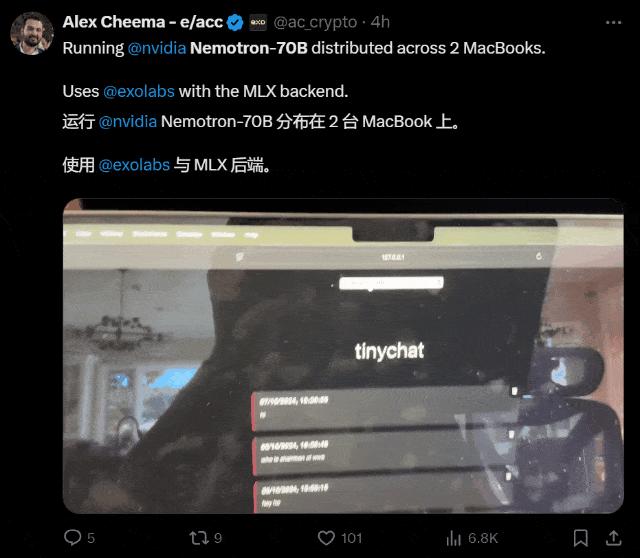
Task: Open the @exolabs mention in the Chinese translation
Action: coord(134,165)
